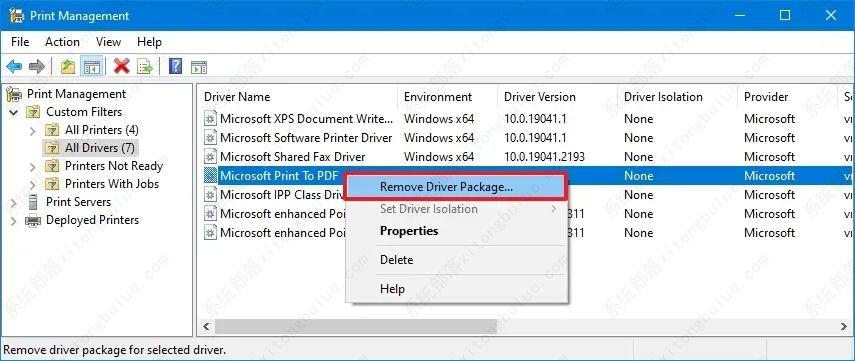Toggle the Show/Hide Action Pane icon
This screenshot has height=361, width=855.
click(x=199, y=67)
